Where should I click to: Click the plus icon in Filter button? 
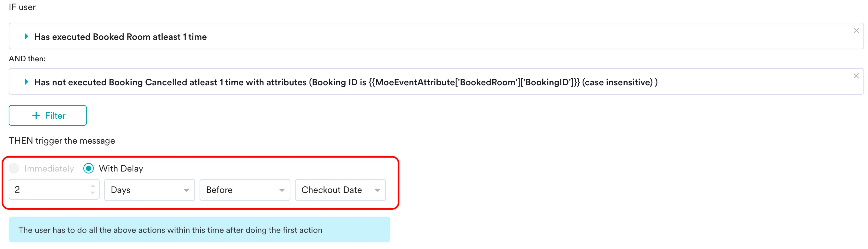click(x=36, y=116)
